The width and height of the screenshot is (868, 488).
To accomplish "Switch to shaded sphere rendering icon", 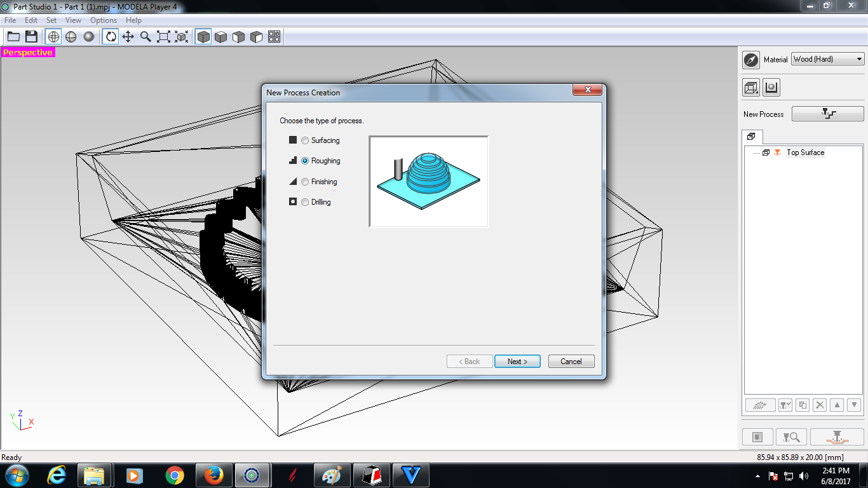I will (x=89, y=37).
